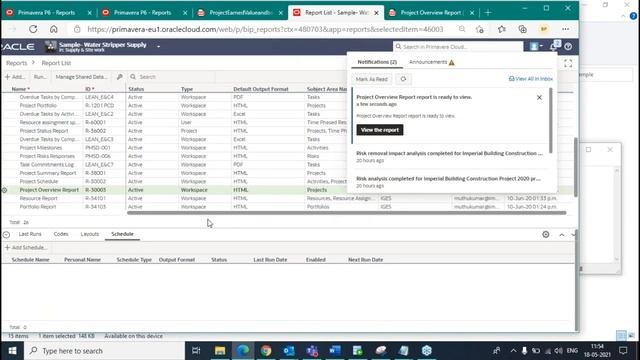Select the Resource Report row
640x360 pixels.
pos(38,198)
